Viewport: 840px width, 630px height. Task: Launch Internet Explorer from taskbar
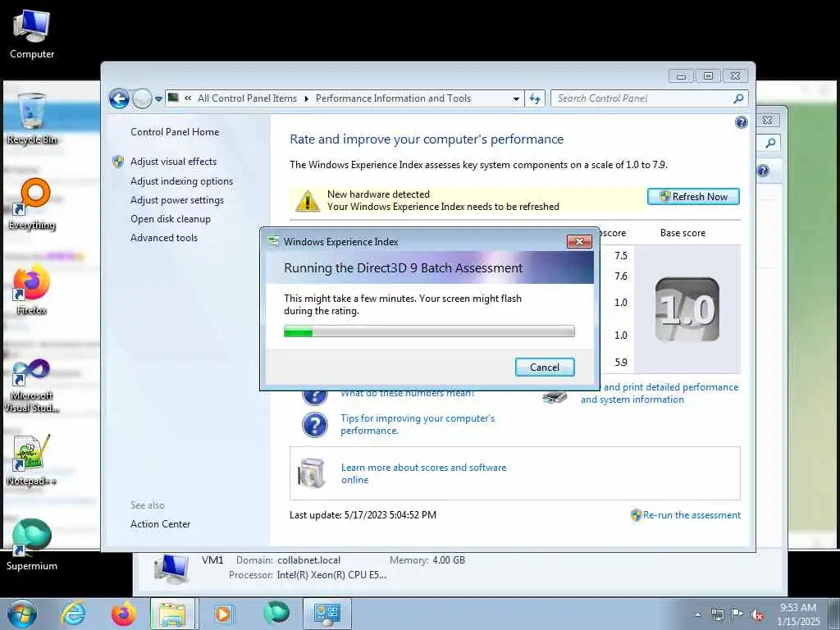73,614
